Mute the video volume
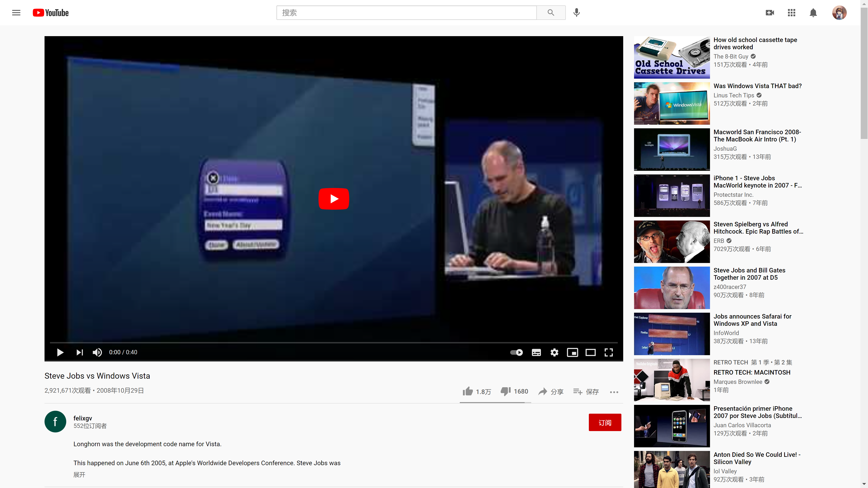 pyautogui.click(x=97, y=352)
